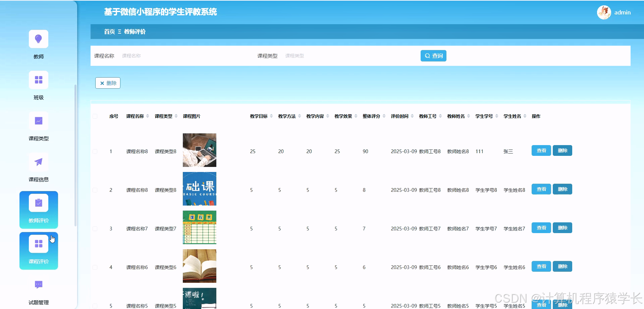Click the breadcrumb separator icon after 首页
The height and width of the screenshot is (309, 644).
click(x=119, y=32)
